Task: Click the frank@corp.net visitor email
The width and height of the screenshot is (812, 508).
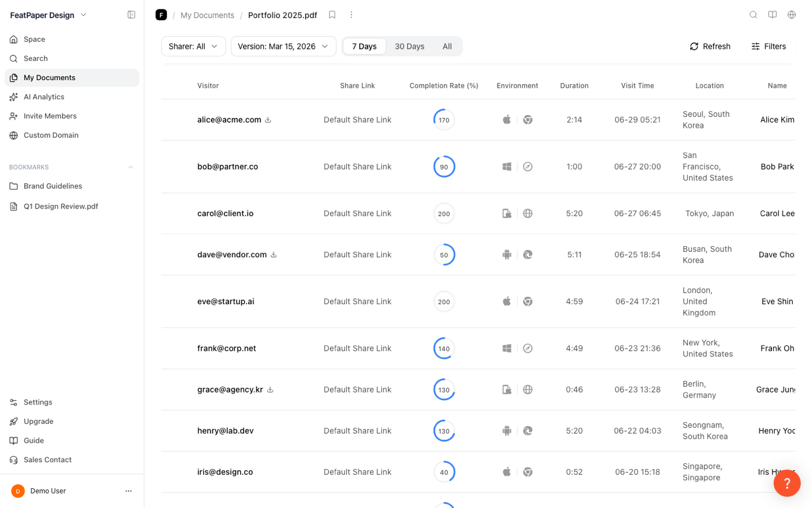Action: point(227,348)
